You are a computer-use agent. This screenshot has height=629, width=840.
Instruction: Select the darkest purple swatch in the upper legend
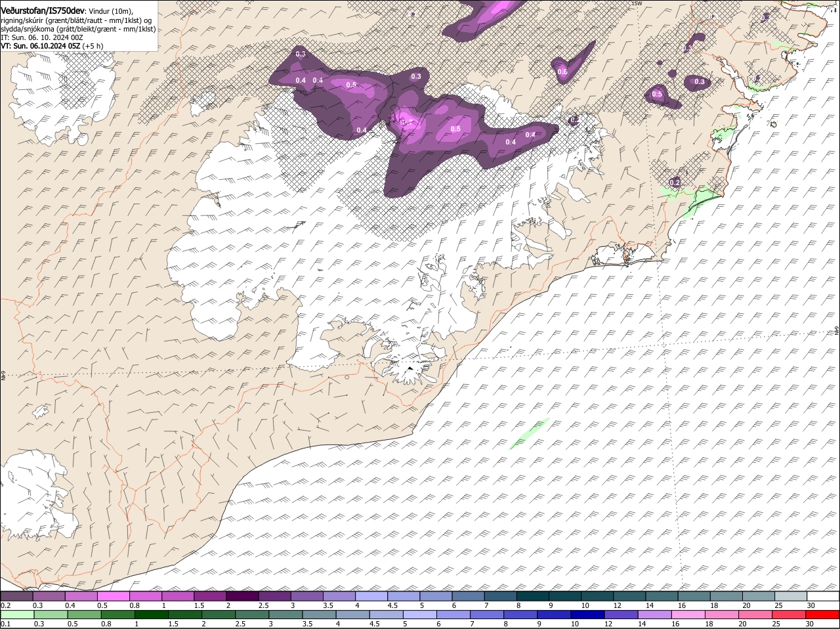pyautogui.click(x=243, y=596)
